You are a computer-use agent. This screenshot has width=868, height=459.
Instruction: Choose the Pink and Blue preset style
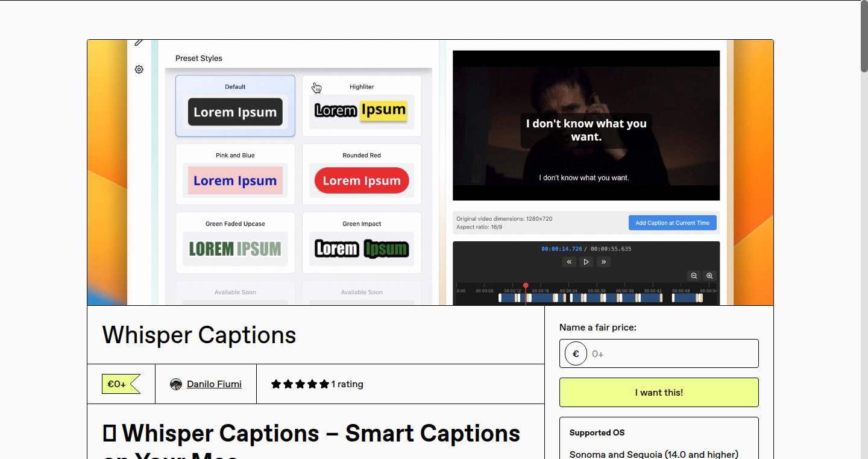point(235,174)
